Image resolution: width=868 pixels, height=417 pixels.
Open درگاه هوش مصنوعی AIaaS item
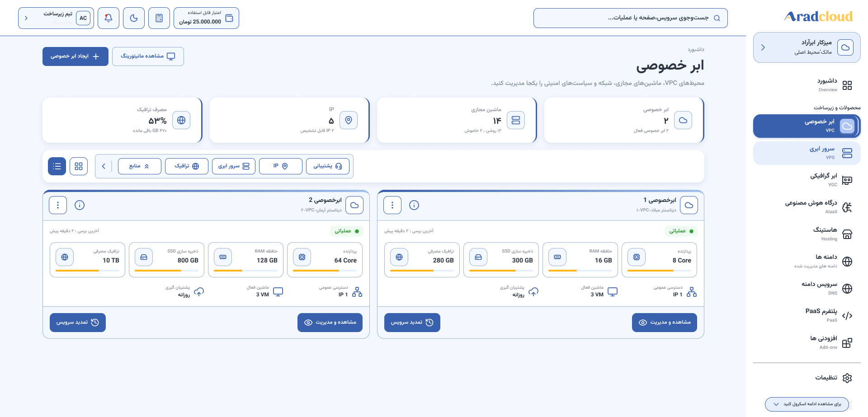(807, 207)
